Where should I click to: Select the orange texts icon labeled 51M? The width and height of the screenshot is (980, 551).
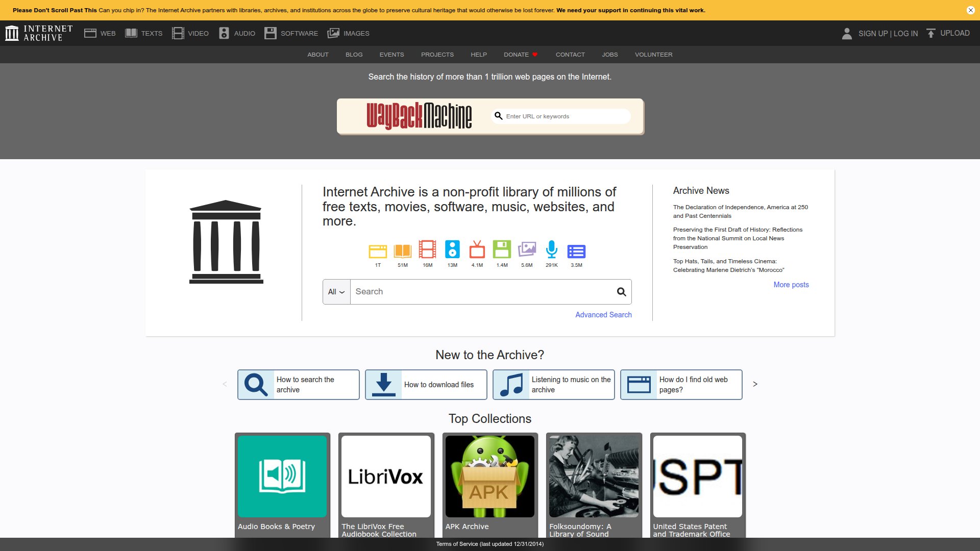pos(403,251)
